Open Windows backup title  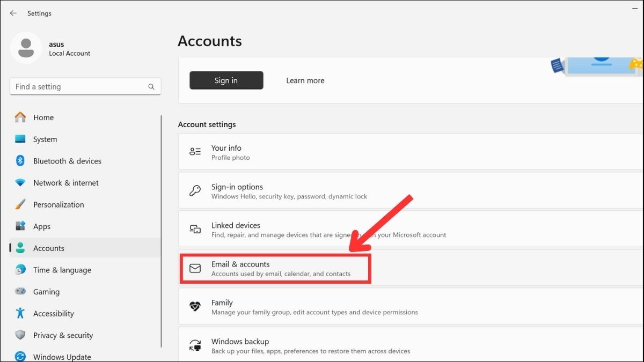click(x=240, y=342)
